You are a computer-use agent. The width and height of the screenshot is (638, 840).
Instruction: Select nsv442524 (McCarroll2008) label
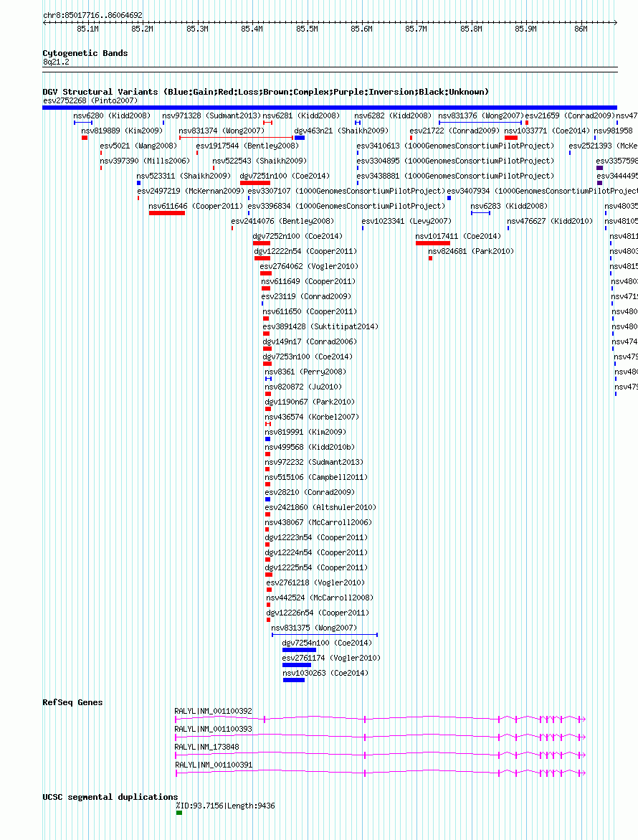tap(320, 598)
